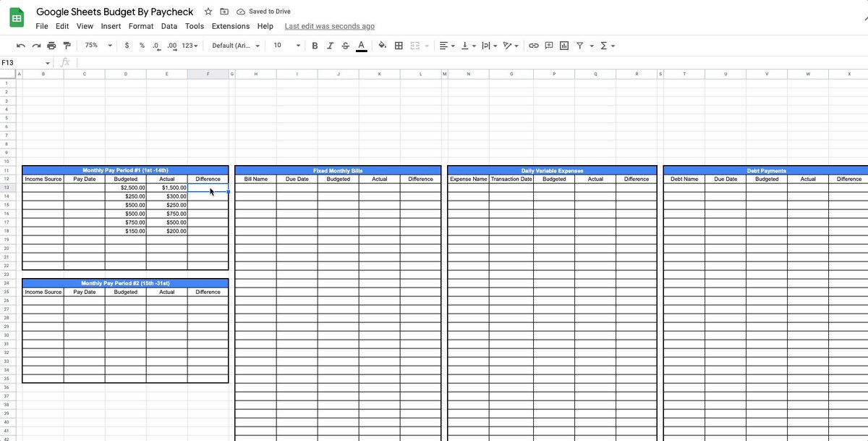
Task: Open the Last edit was seconds ago link
Action: click(330, 26)
